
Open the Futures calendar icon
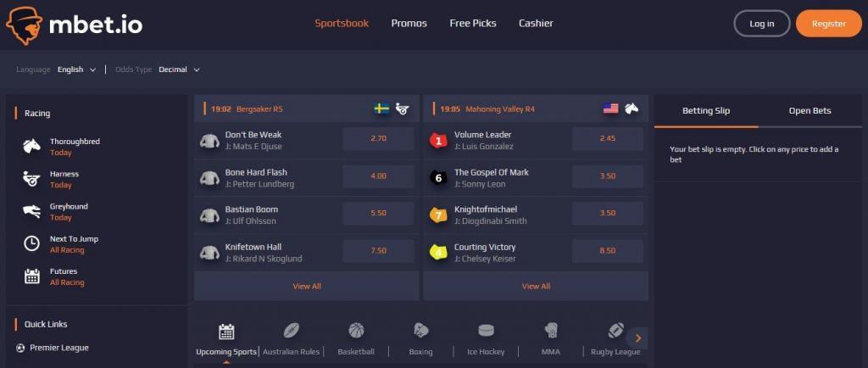tap(32, 276)
